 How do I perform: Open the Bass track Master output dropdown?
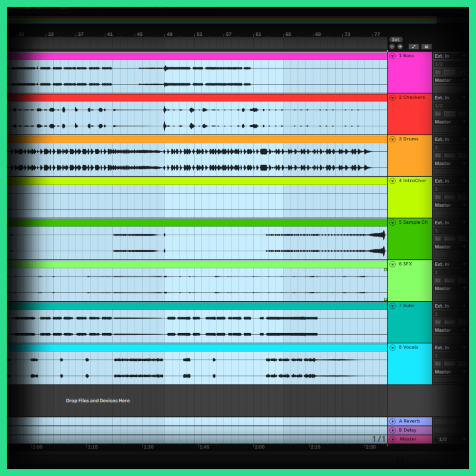pyautogui.click(x=450, y=80)
